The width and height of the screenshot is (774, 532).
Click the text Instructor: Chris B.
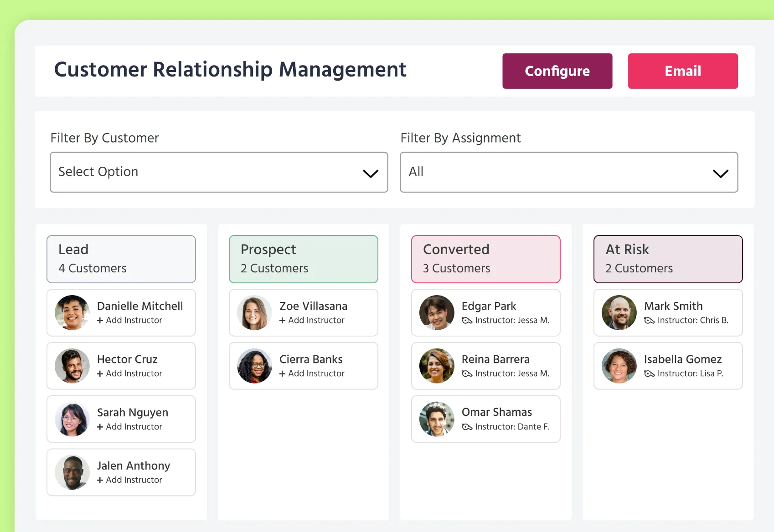click(693, 320)
